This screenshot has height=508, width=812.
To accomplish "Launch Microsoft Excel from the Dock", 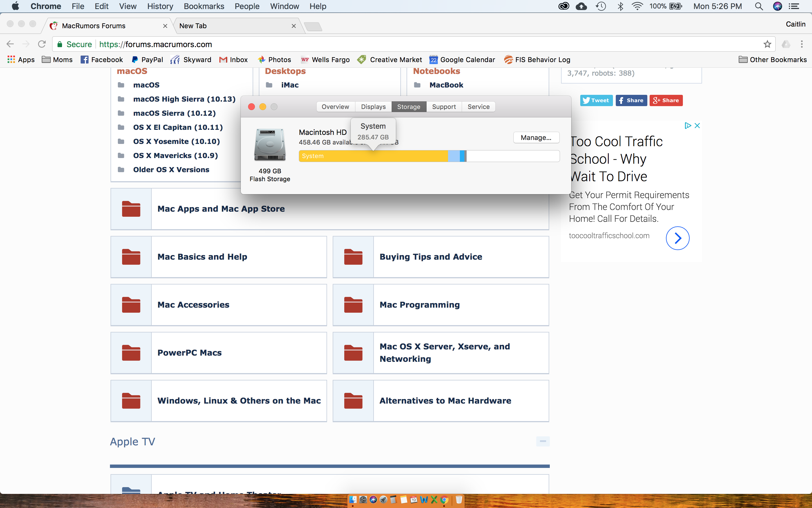I will click(x=434, y=500).
